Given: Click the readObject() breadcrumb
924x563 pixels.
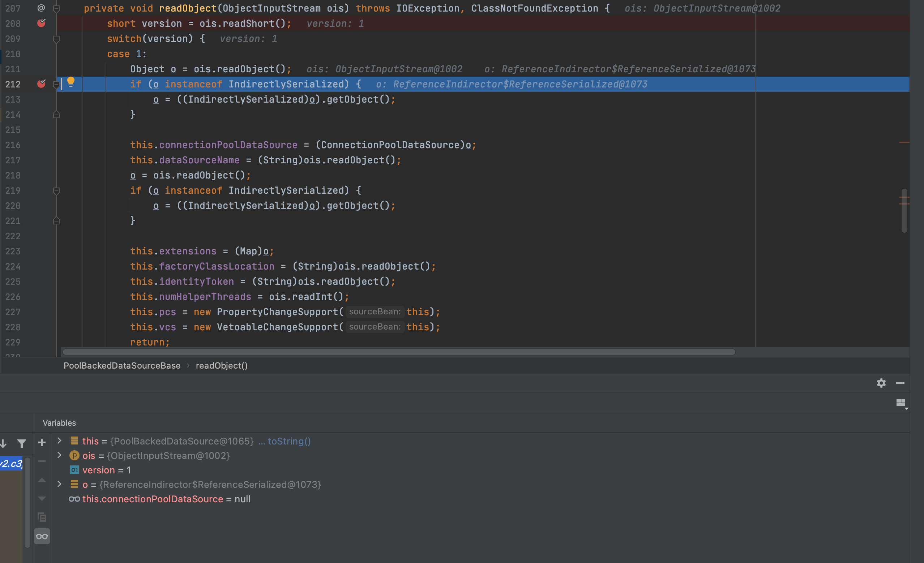Looking at the screenshot, I should (222, 365).
